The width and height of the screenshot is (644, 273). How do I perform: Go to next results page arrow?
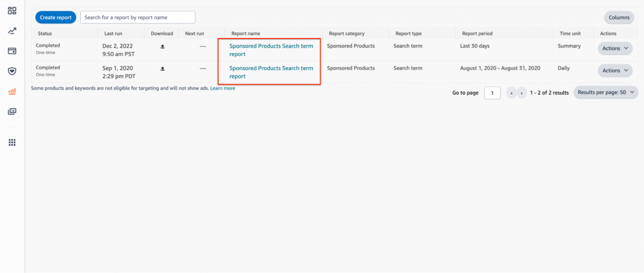(x=522, y=93)
